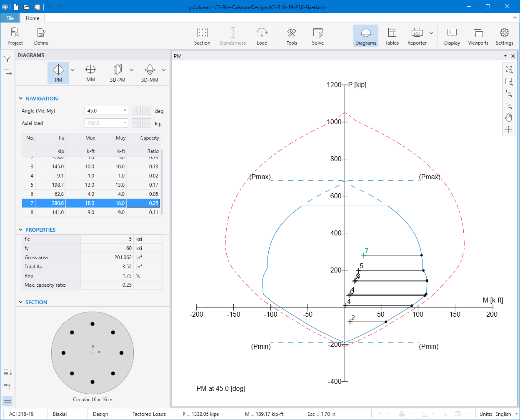Open the Load ribbon command
Viewport: 520px width, 420px height.
[262, 36]
